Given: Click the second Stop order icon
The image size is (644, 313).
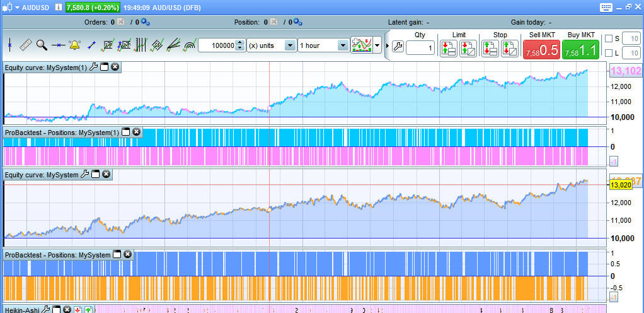Looking at the screenshot, I should 509,48.
